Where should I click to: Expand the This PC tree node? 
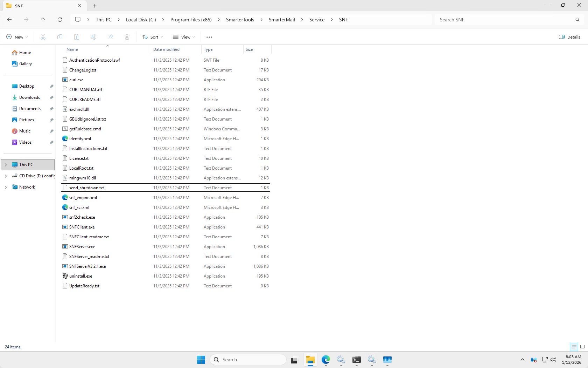click(6, 165)
